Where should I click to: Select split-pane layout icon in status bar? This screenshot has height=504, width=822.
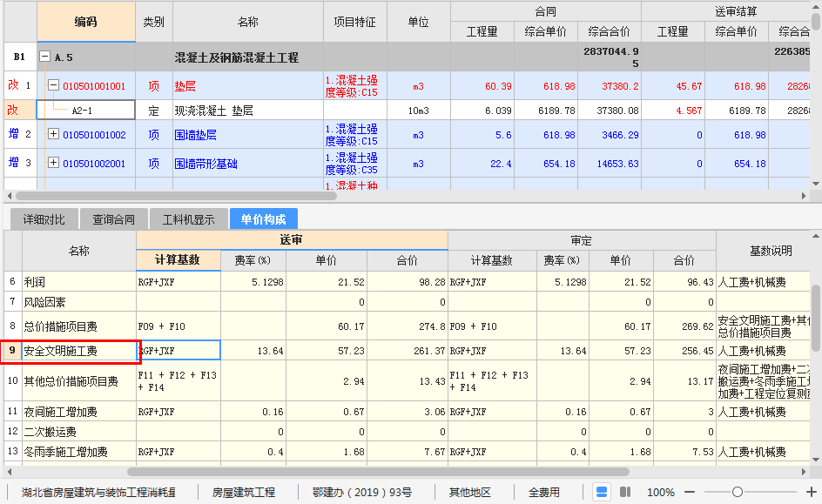pyautogui.click(x=625, y=493)
